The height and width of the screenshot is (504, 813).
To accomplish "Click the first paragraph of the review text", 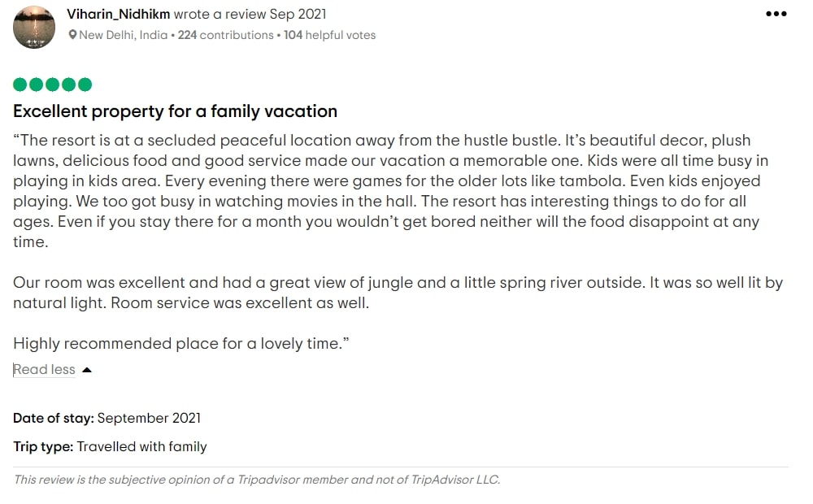I will pos(390,191).
